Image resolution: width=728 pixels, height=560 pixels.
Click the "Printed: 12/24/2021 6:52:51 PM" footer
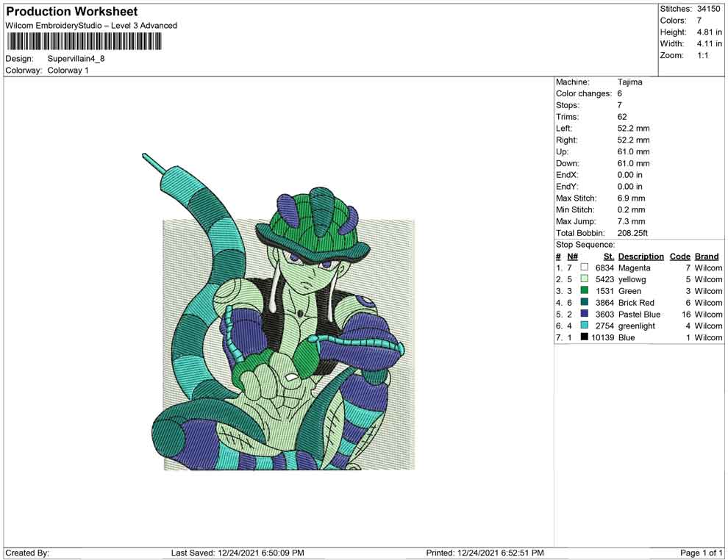coord(485,553)
